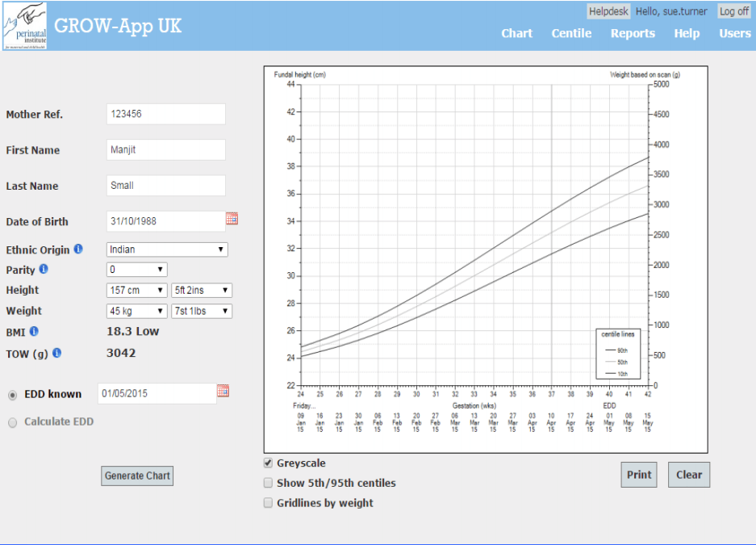Click the TOW value '3042'
Viewport: 756px width, 545px height.
click(121, 353)
